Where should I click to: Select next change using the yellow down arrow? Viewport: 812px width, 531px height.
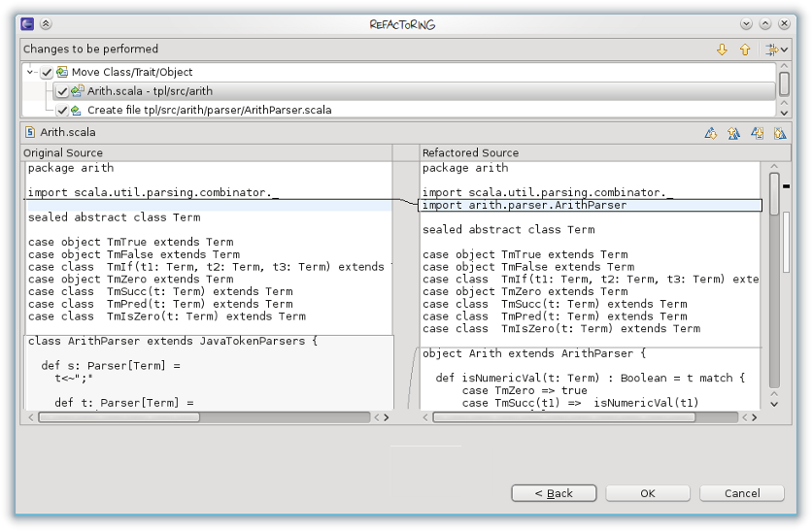pos(722,50)
